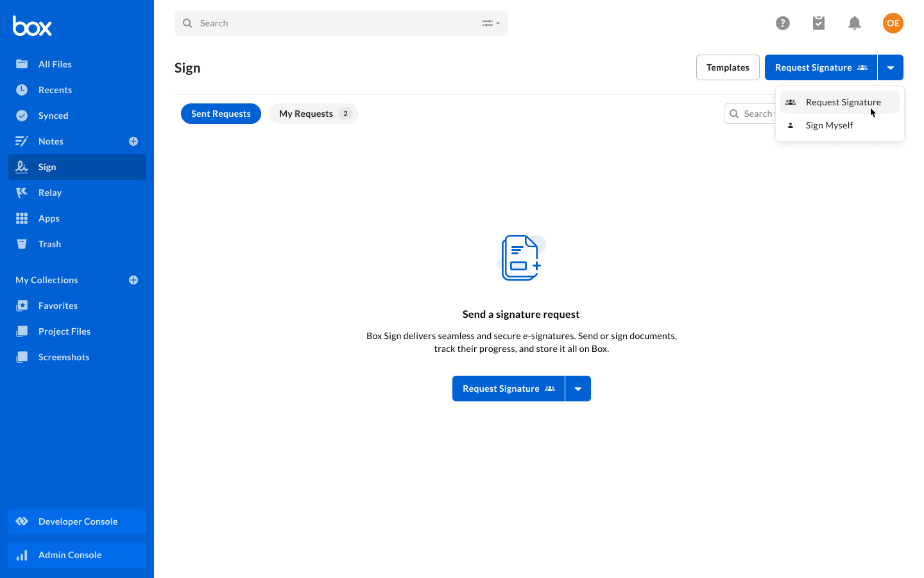924x578 pixels.
Task: Select Request Signature menu option
Action: 843,102
